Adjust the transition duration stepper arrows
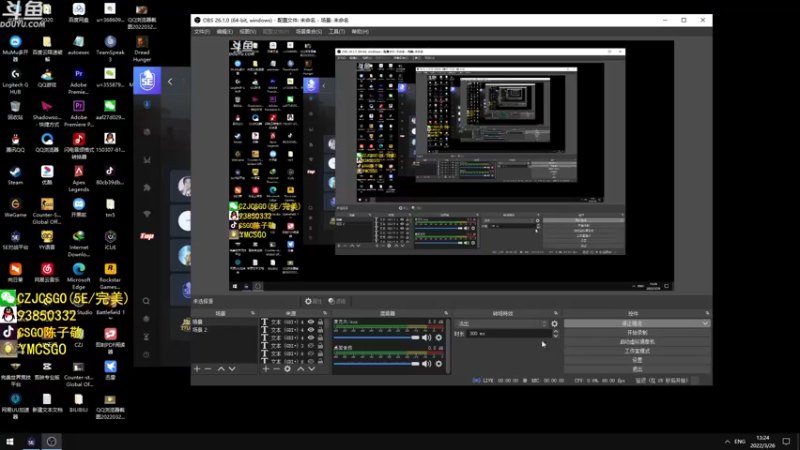Image resolution: width=800 pixels, height=450 pixels. 556,334
